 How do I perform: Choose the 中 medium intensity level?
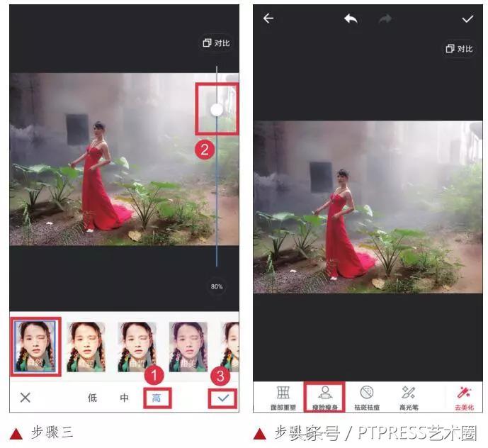click(124, 398)
